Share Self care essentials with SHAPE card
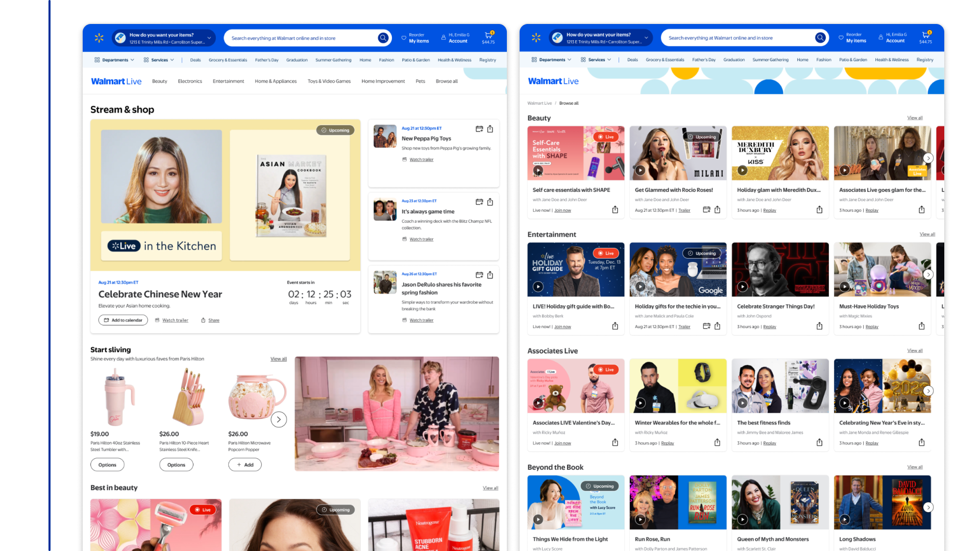The height and width of the screenshot is (551, 980). coord(615,210)
